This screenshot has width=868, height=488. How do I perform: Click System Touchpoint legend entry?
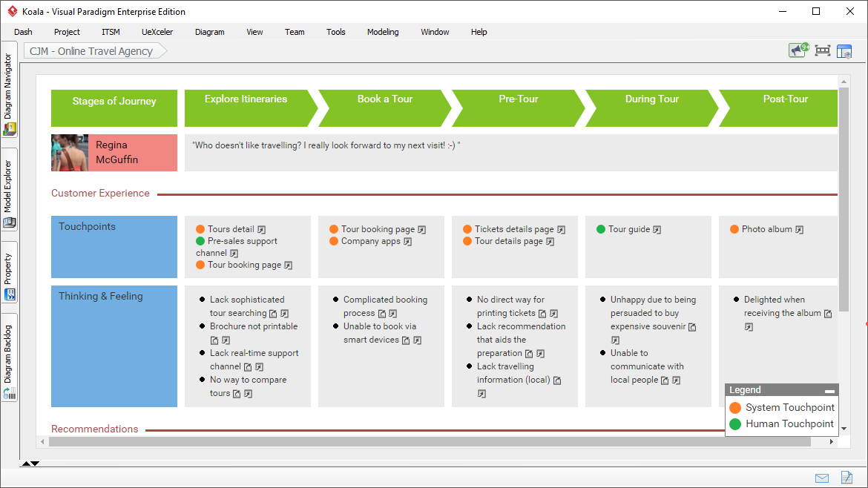782,407
